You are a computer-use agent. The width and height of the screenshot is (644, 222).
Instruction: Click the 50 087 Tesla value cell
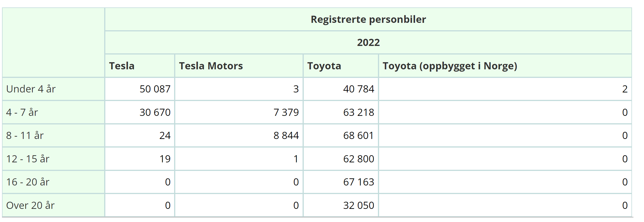(x=140, y=89)
